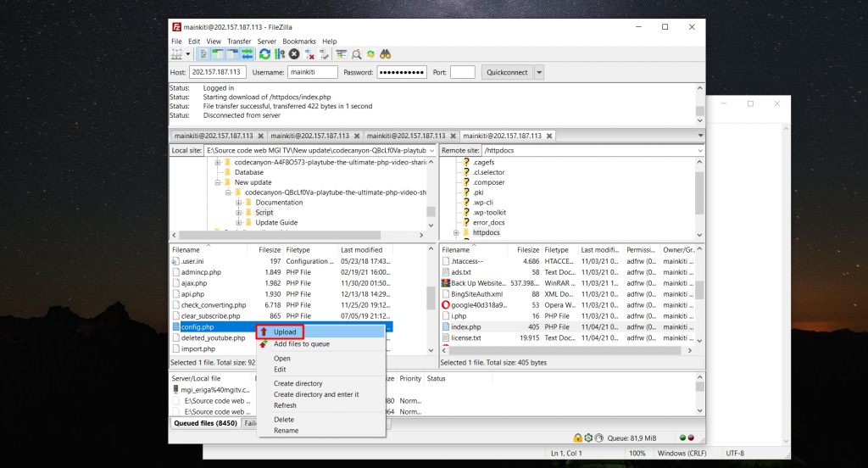Open the View menu
This screenshot has width=868, height=468.
click(x=214, y=42)
